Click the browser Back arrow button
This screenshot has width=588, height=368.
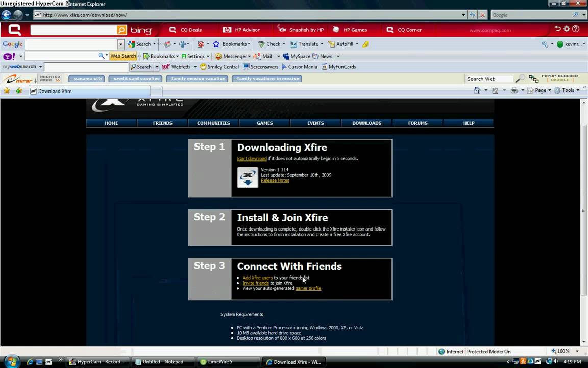point(6,15)
